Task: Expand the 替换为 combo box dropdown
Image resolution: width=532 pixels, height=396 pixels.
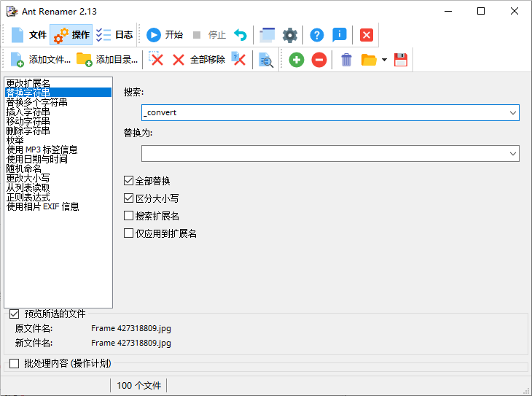Action: click(513, 154)
